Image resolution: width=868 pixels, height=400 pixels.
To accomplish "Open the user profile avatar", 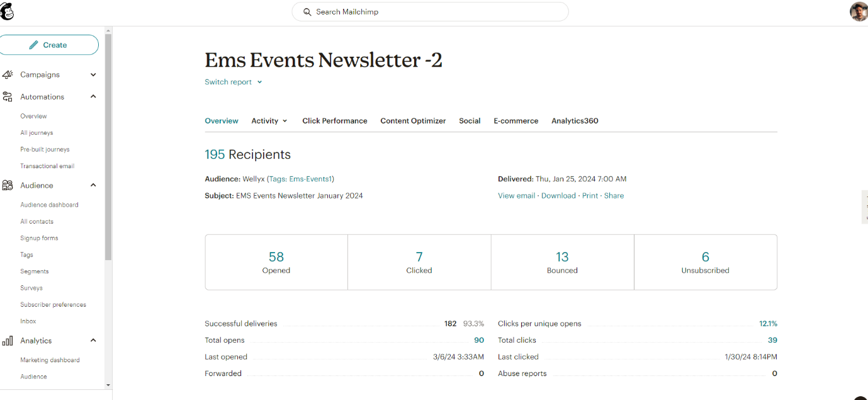I will tap(859, 11).
